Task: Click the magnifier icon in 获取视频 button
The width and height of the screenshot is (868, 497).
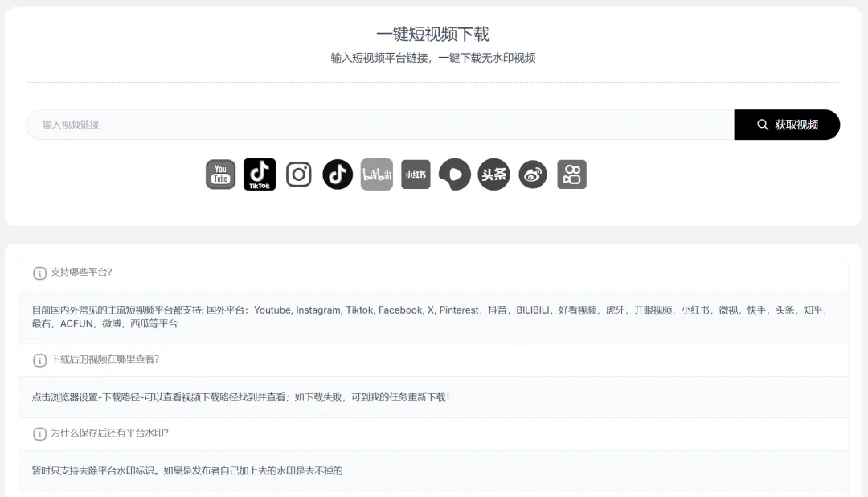Action: (763, 125)
